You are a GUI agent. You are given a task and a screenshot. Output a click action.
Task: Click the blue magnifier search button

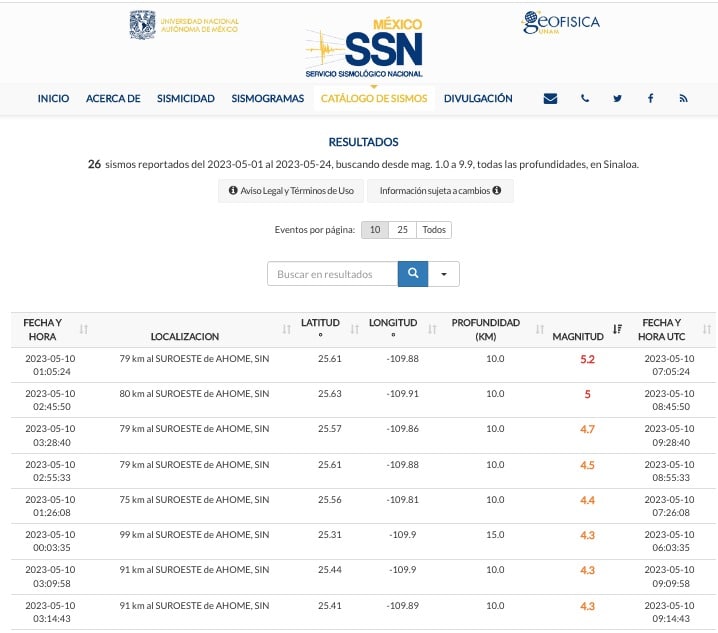pos(413,274)
